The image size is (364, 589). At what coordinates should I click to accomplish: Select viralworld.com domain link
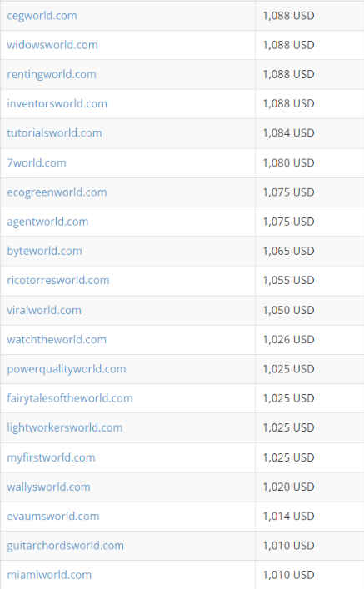point(44,310)
